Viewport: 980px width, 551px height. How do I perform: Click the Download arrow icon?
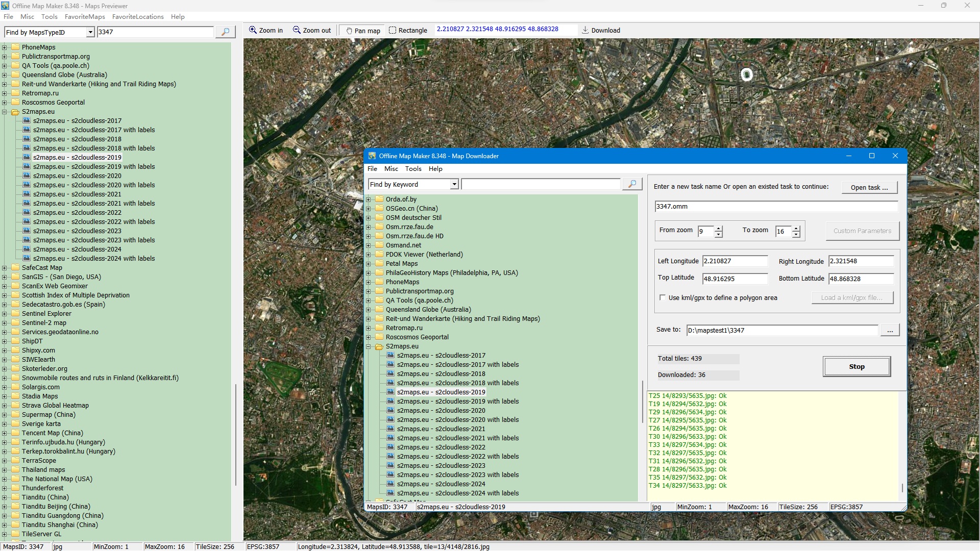coord(585,30)
